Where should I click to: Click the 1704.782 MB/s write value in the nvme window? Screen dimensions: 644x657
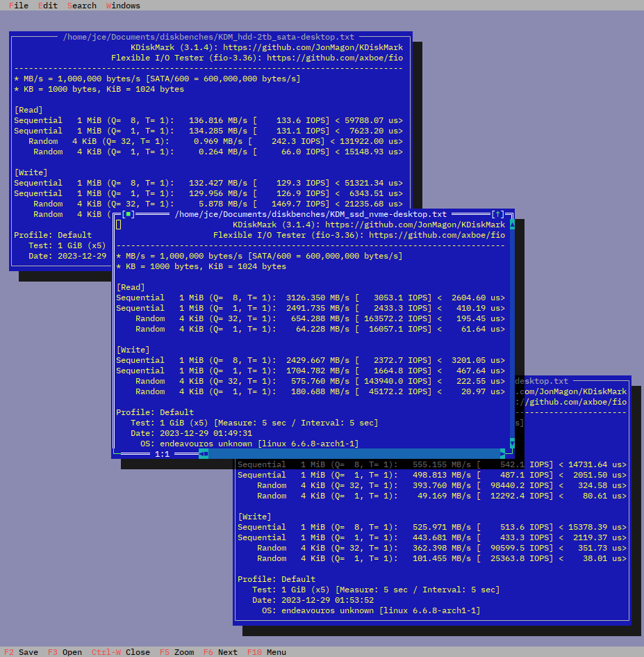[317, 371]
